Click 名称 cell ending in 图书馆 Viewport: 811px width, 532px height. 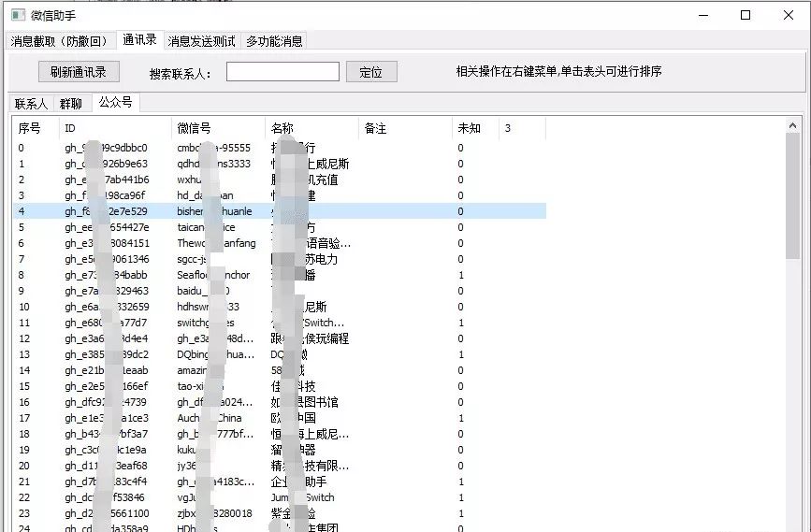(304, 402)
